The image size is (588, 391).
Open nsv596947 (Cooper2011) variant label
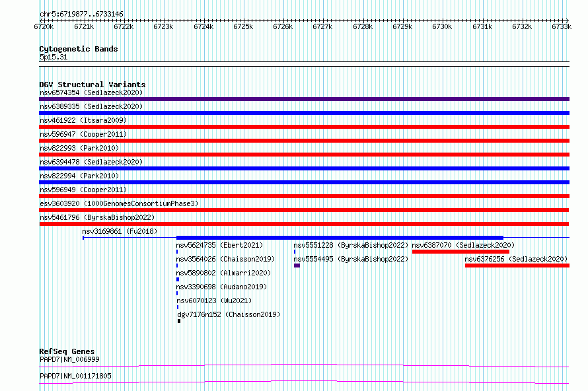(83, 134)
